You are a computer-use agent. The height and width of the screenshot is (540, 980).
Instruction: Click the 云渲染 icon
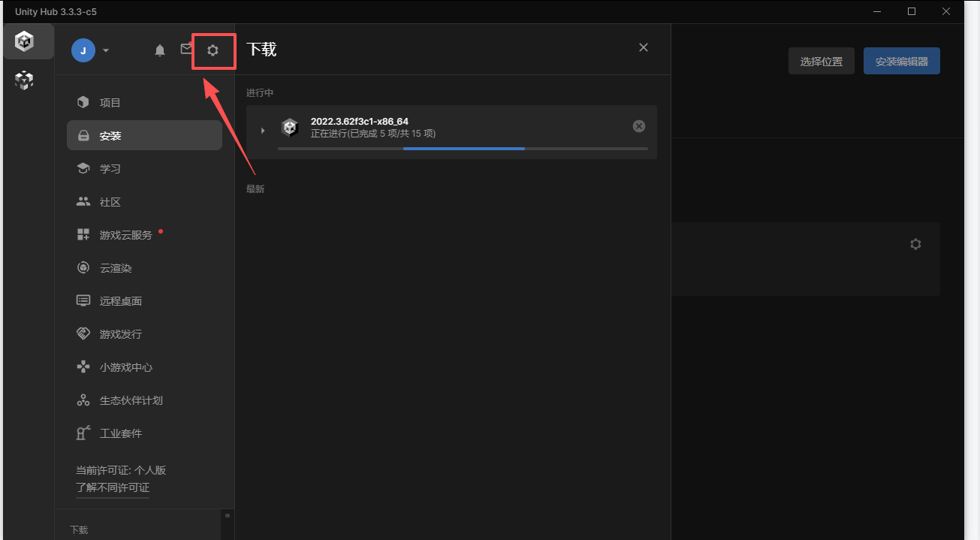(83, 268)
